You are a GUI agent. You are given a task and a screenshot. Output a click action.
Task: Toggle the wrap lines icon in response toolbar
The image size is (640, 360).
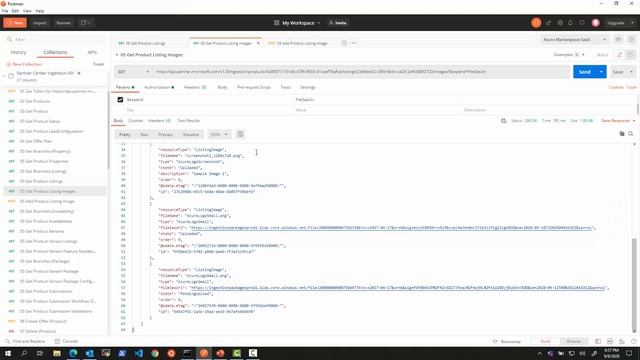coord(240,134)
